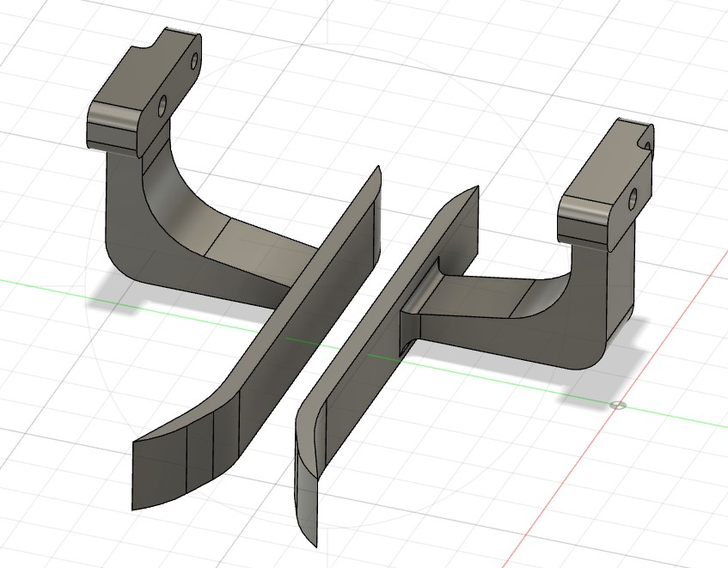728x568 pixels.
Task: Select the right bracket's tall outer side wall
Action: (623, 284)
